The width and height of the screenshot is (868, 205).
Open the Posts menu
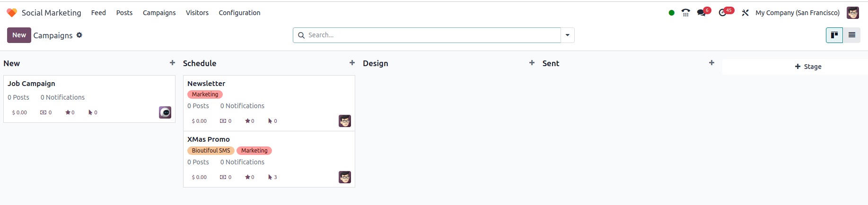[124, 13]
